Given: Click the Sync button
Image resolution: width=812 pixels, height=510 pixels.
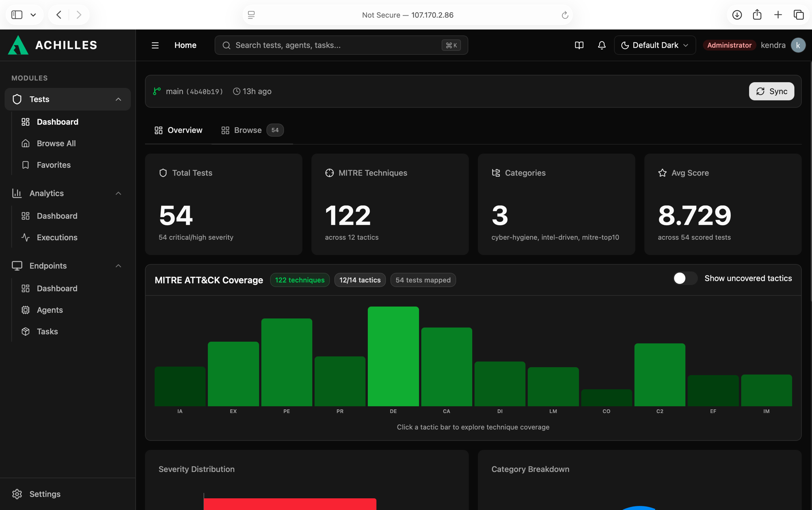Looking at the screenshot, I should (x=771, y=91).
